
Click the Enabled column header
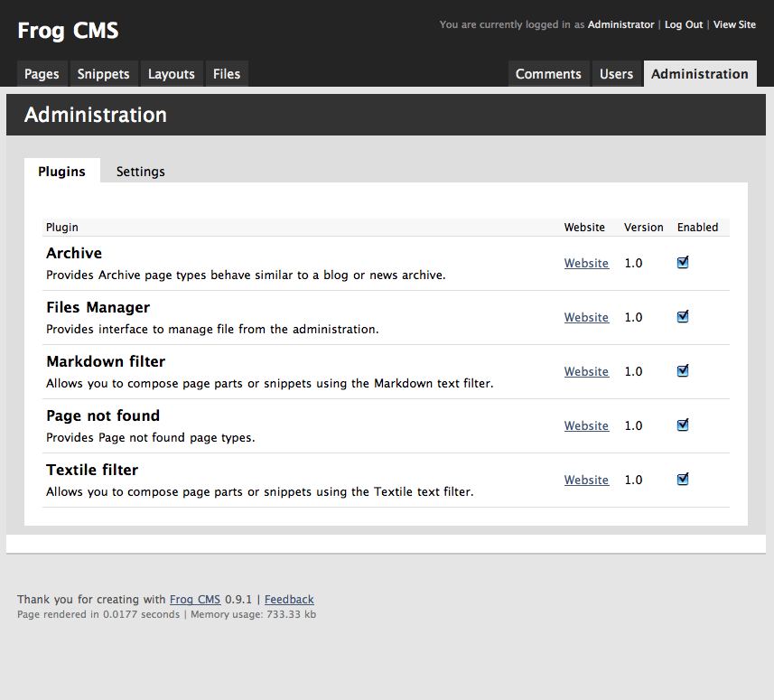(x=697, y=227)
